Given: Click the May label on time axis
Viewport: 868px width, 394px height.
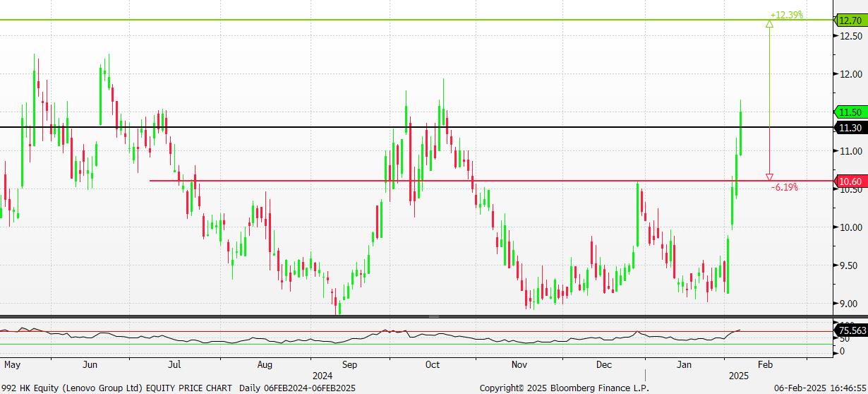Looking at the screenshot, I should tap(12, 365).
